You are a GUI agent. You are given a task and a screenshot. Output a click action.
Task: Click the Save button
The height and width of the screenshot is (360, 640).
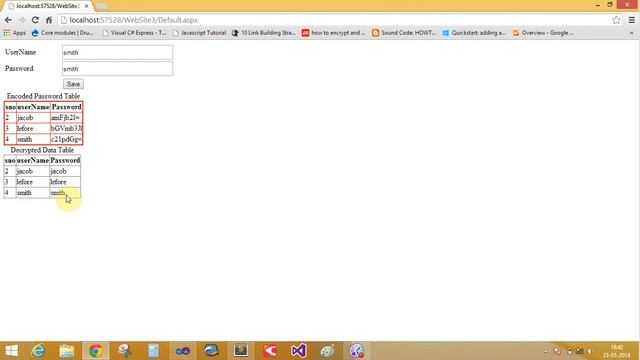[73, 84]
